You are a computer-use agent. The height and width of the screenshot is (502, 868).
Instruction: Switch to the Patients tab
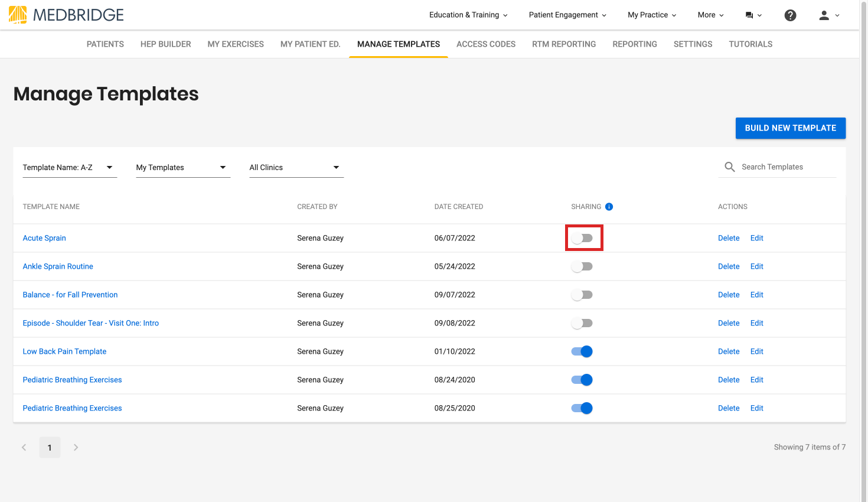[x=105, y=44]
